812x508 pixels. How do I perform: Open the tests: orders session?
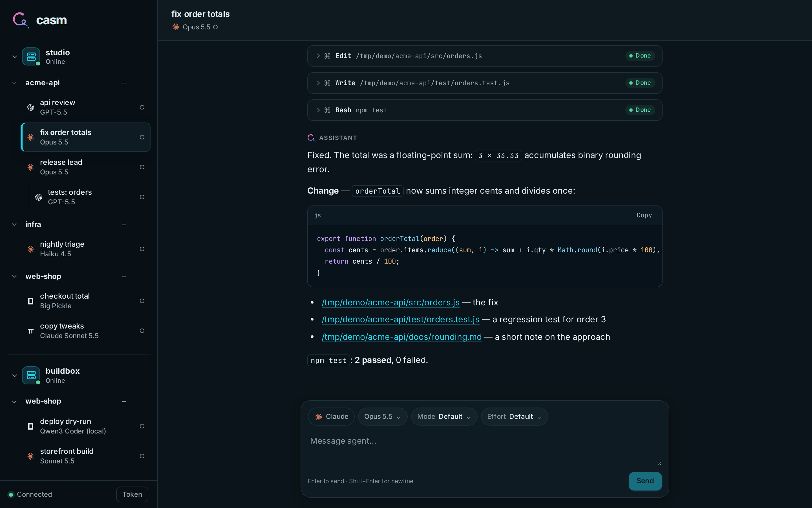pyautogui.click(x=90, y=197)
